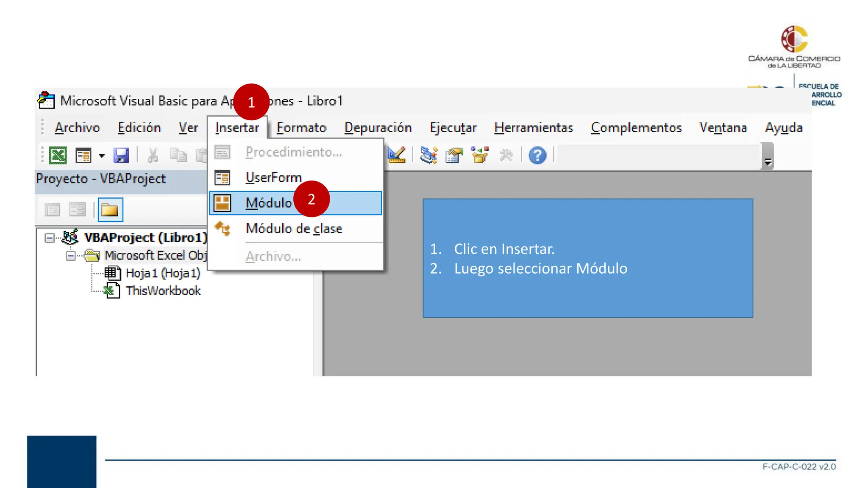Image resolution: width=868 pixels, height=488 pixels.
Task: Open the Depuración menu
Action: point(378,128)
